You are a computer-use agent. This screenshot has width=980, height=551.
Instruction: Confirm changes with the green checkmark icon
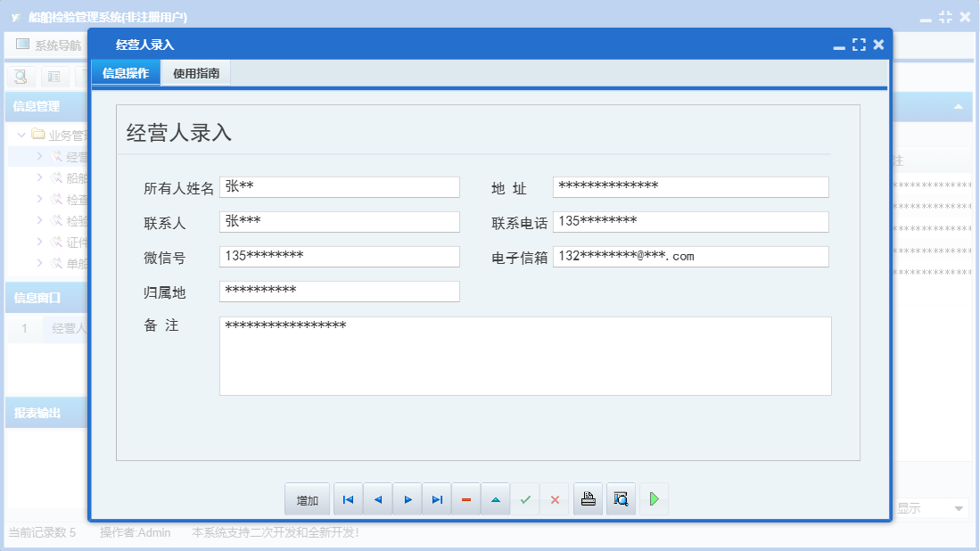click(525, 498)
